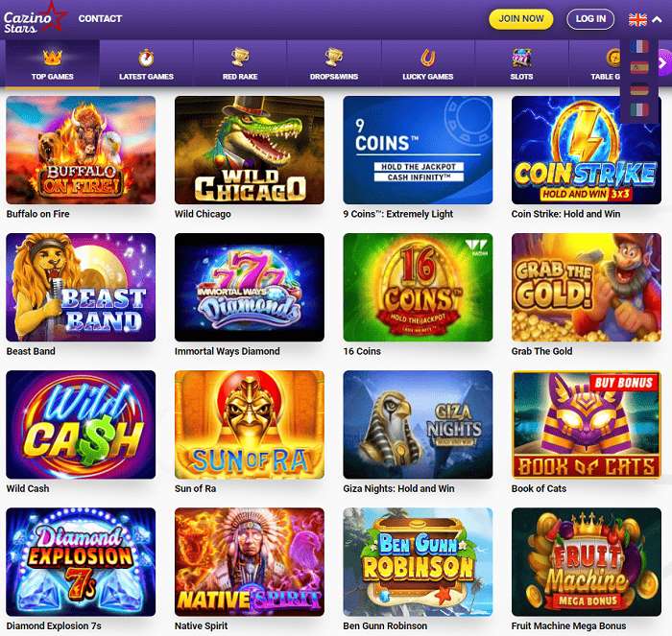Open the Contact menu item
672x636 pixels.
pos(100,19)
